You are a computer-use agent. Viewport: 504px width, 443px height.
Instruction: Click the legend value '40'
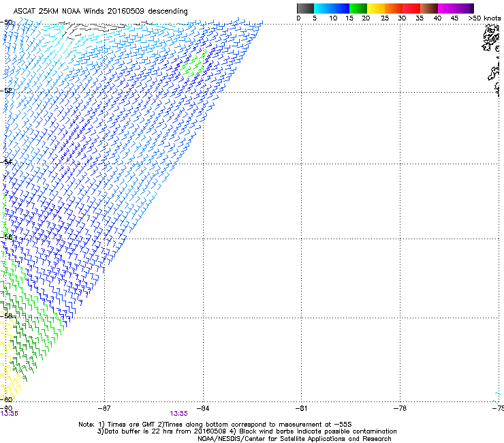click(437, 18)
